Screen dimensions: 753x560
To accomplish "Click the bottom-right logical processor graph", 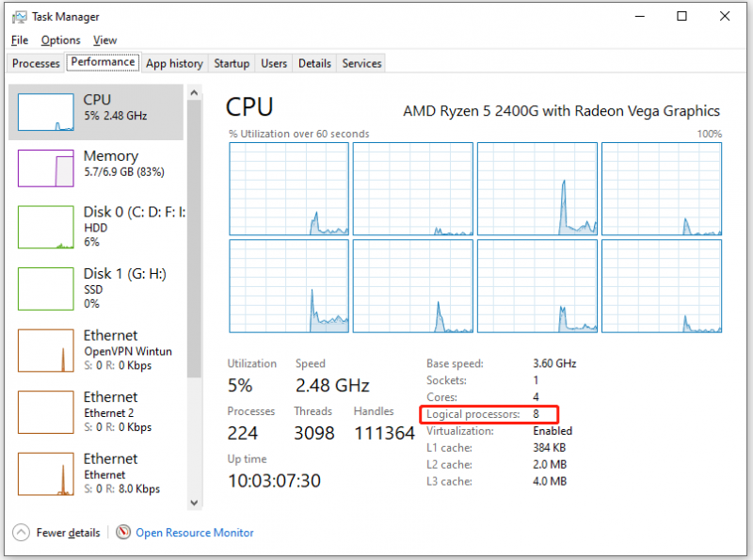I will click(x=662, y=286).
